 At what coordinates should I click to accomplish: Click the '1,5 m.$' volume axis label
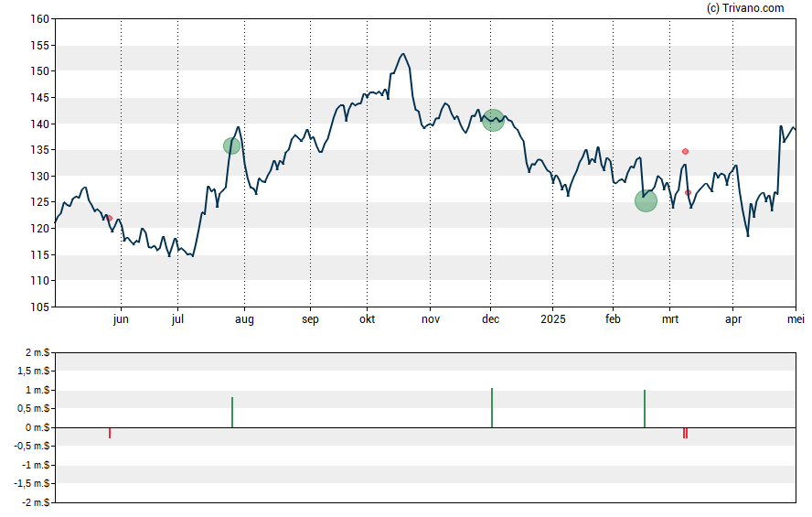(x=34, y=371)
